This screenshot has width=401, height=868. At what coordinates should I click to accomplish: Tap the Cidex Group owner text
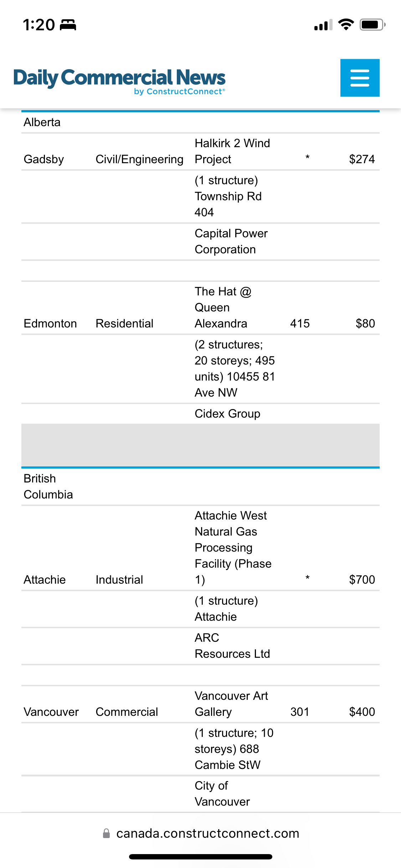pyautogui.click(x=227, y=413)
